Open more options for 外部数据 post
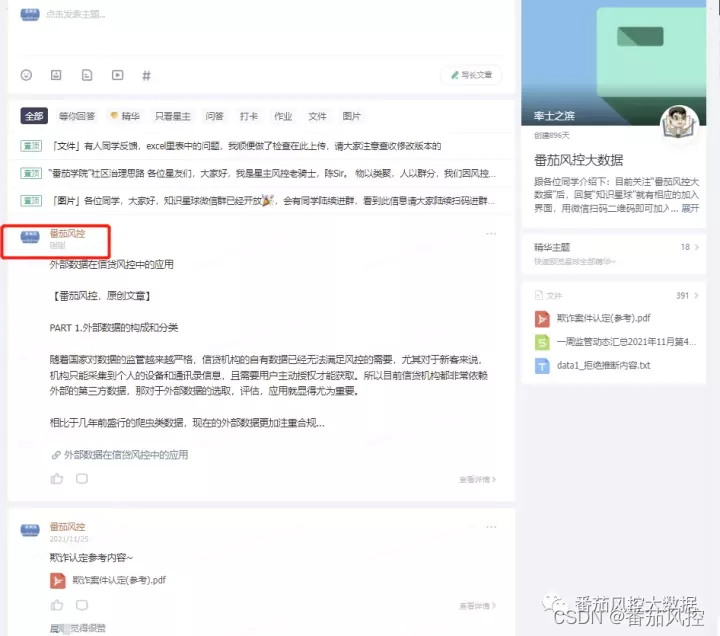 (491, 234)
